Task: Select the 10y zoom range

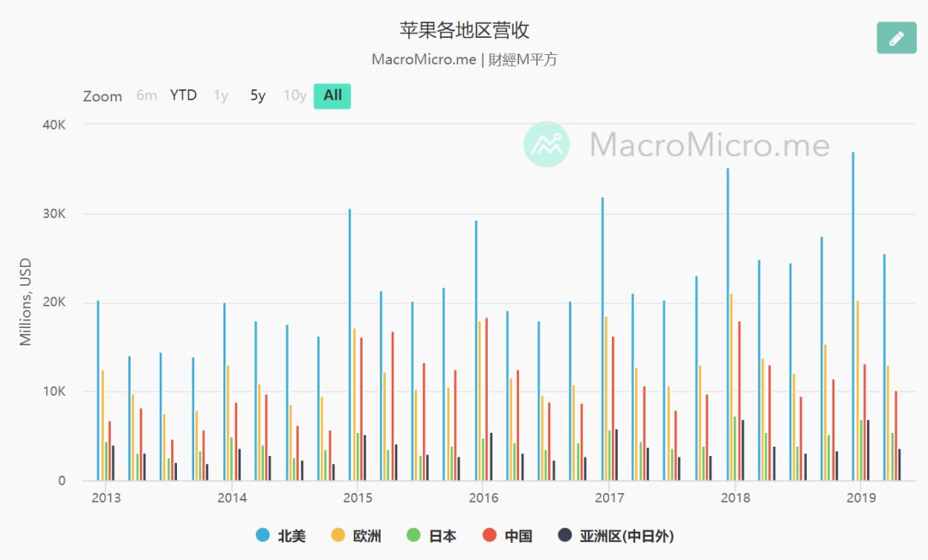Action: coord(294,95)
